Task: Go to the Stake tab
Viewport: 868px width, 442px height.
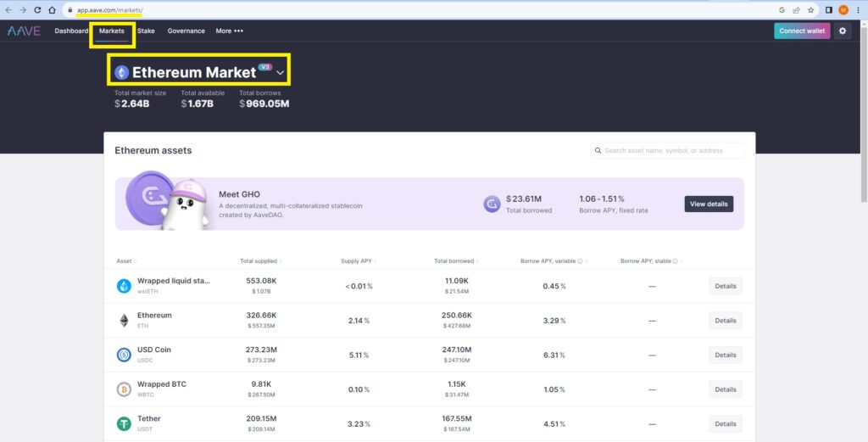Action: [x=146, y=31]
